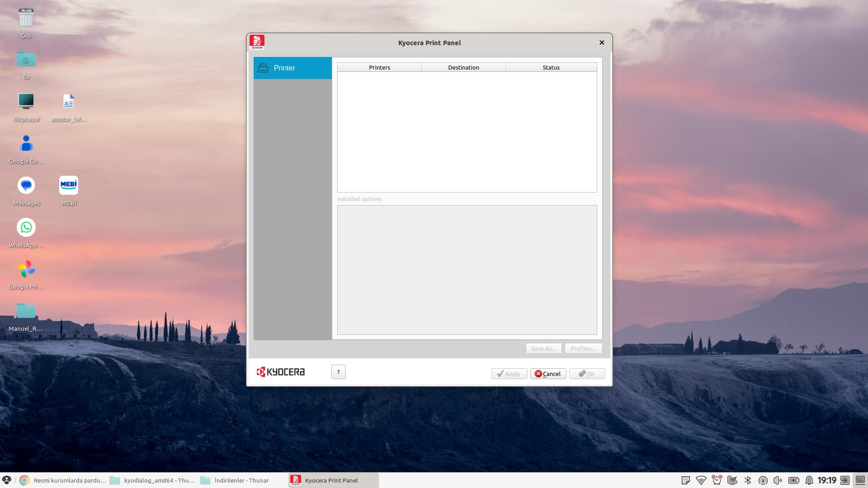The image size is (868, 488).
Task: Click the Status column header
Action: click(551, 67)
